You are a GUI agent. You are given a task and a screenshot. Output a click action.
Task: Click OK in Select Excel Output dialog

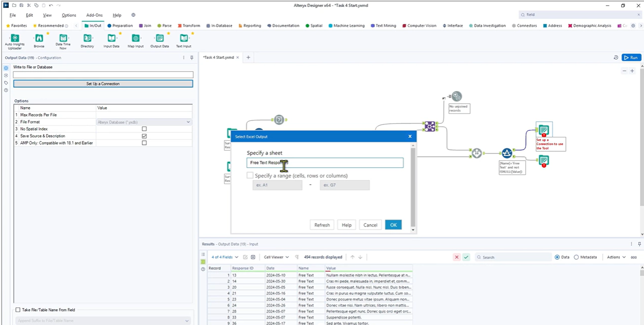[x=393, y=225]
